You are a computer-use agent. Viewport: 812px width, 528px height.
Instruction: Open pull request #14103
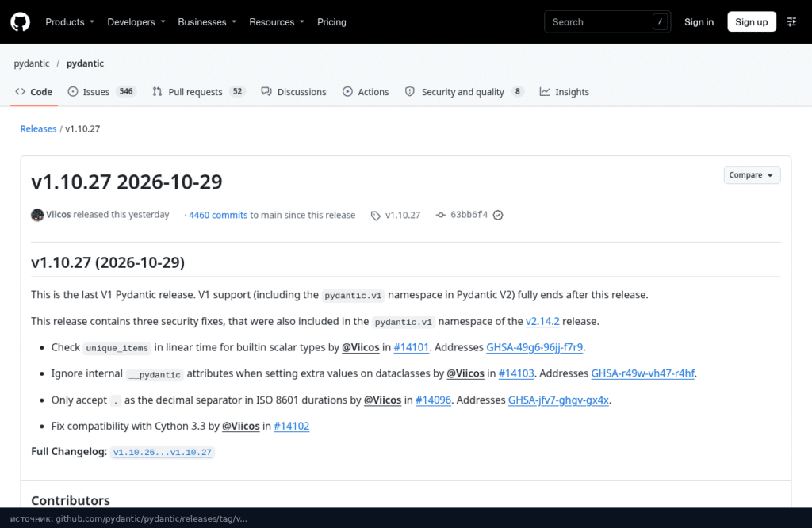[515, 373]
